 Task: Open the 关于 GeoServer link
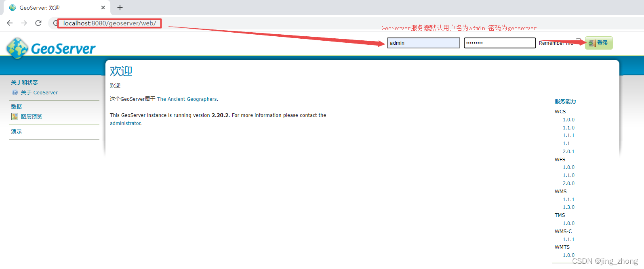39,92
